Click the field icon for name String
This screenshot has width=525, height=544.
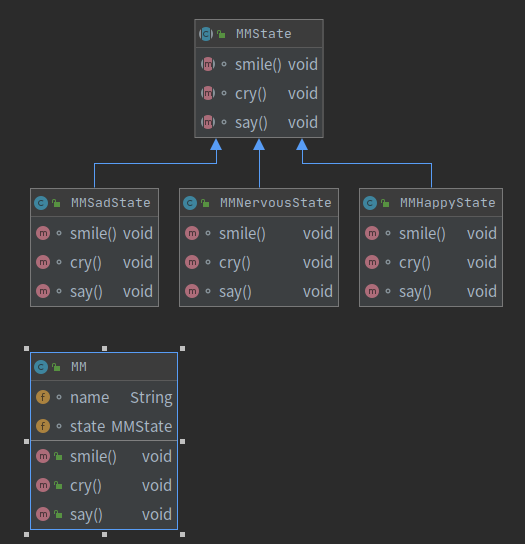(43, 397)
